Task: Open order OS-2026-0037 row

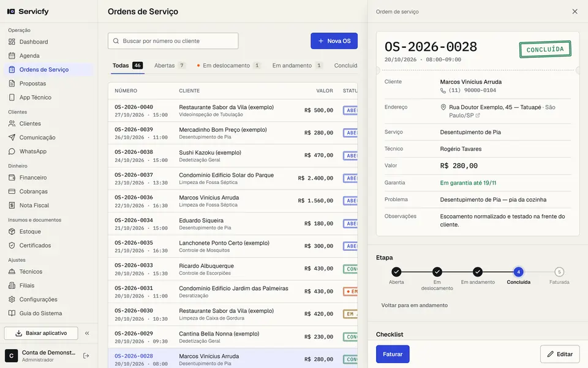Action: click(233, 178)
